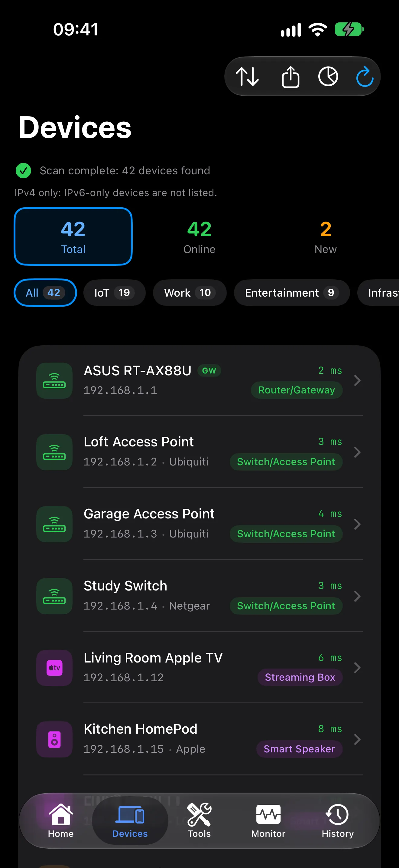
Task: Select the Entertainment 9 filter chip
Action: [x=292, y=292]
